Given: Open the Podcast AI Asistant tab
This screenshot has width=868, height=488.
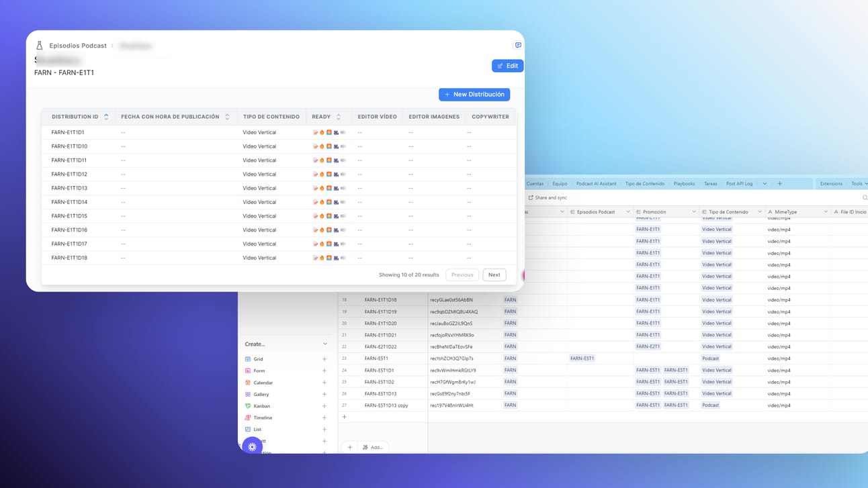Looking at the screenshot, I should pyautogui.click(x=596, y=183).
